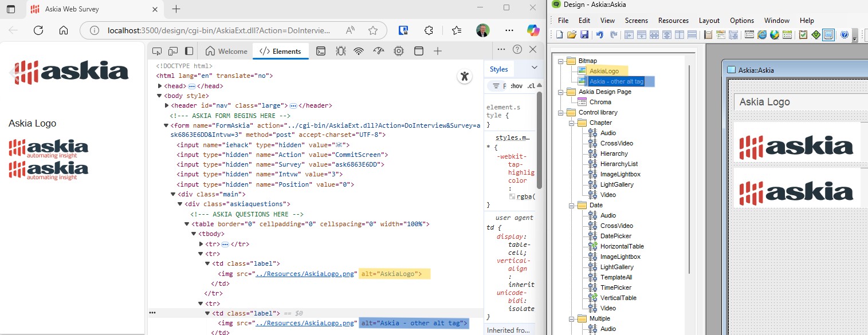Click the green checkmark clipboard icon

[803, 35]
